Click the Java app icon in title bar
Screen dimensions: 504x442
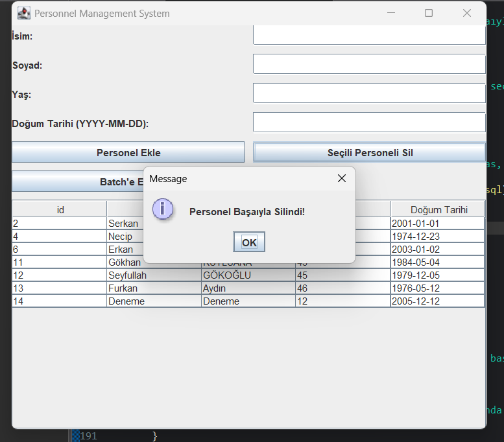click(x=23, y=13)
